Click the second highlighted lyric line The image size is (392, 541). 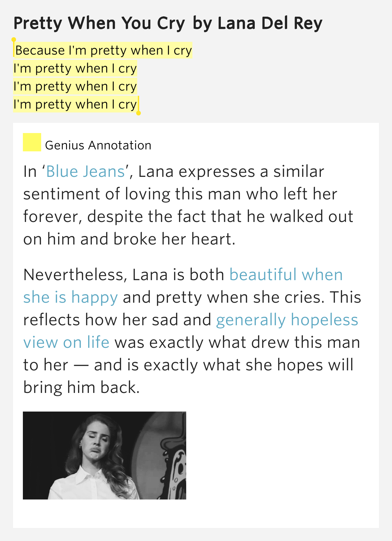pyautogui.click(x=75, y=68)
